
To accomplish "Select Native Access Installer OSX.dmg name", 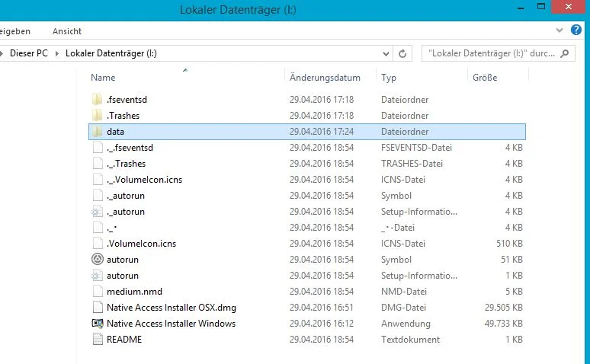I will point(172,308).
